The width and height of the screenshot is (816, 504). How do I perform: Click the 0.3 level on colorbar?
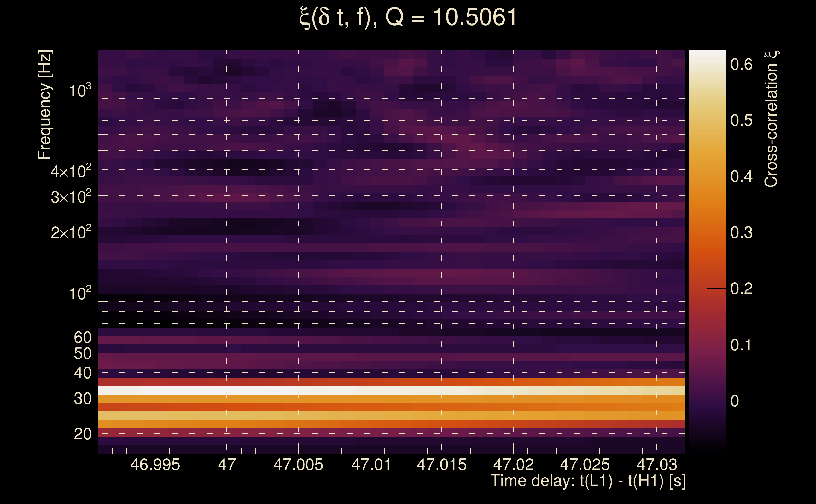tap(741, 232)
